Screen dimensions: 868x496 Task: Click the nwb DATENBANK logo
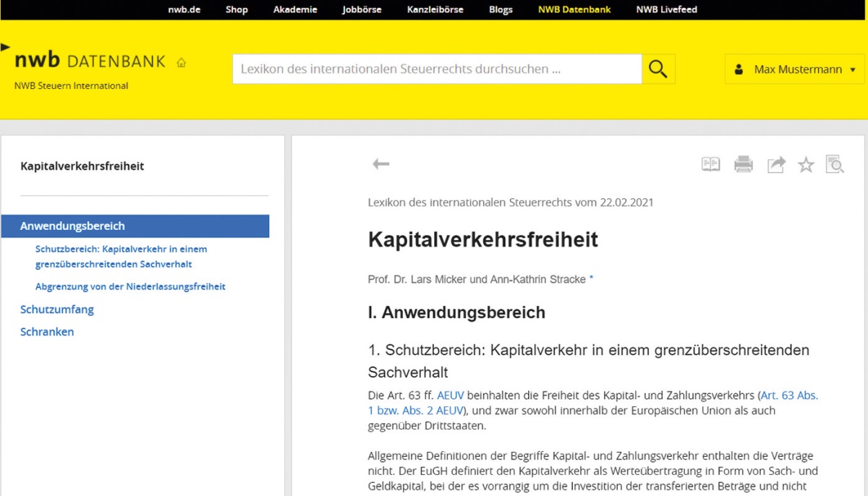(x=90, y=61)
